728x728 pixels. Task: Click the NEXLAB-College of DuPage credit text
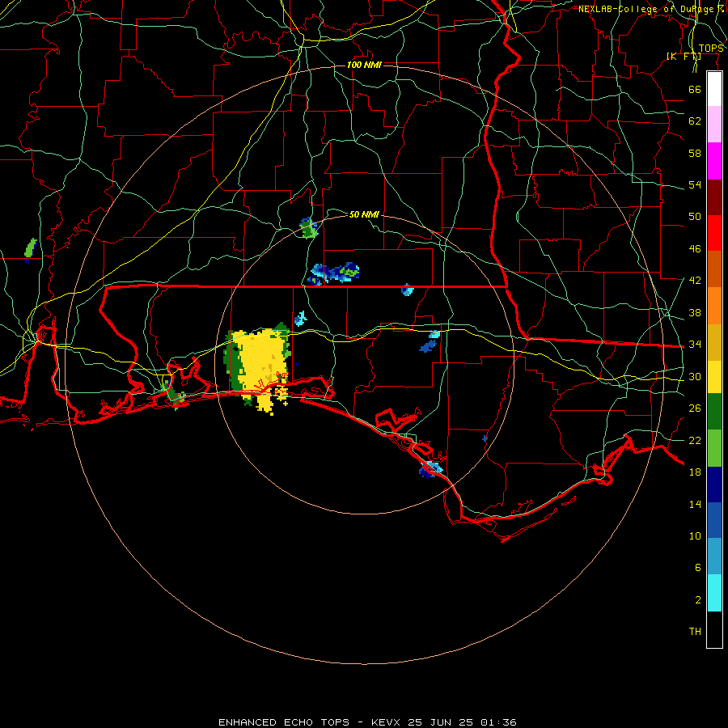pos(651,9)
